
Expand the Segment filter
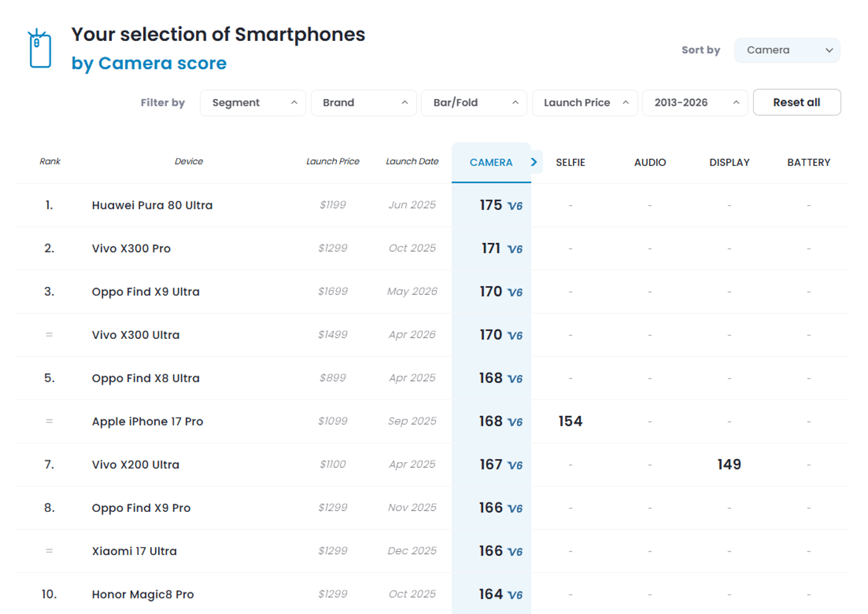point(252,103)
